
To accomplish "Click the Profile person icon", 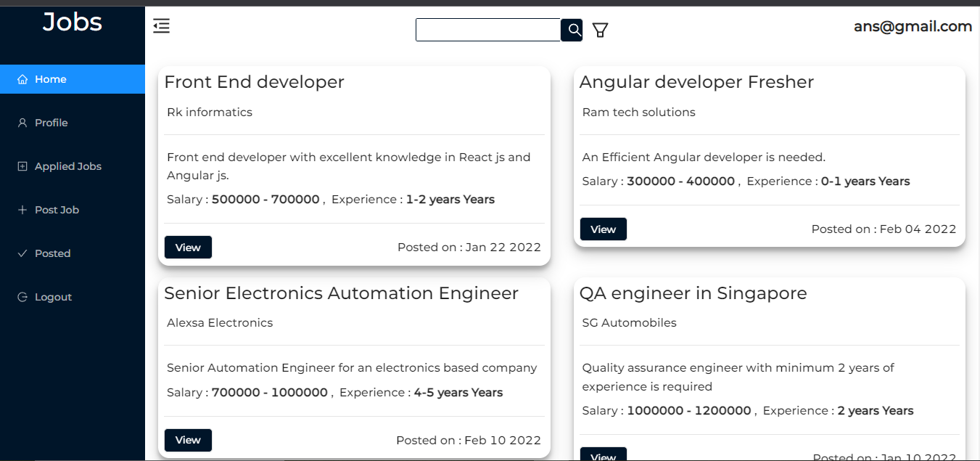I will pos(22,123).
